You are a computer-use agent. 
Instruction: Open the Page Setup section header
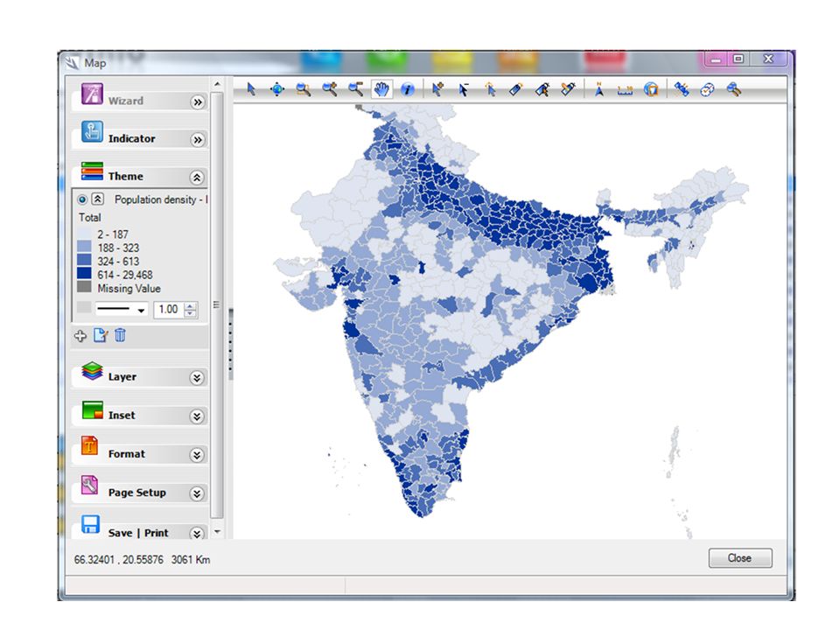(x=139, y=493)
